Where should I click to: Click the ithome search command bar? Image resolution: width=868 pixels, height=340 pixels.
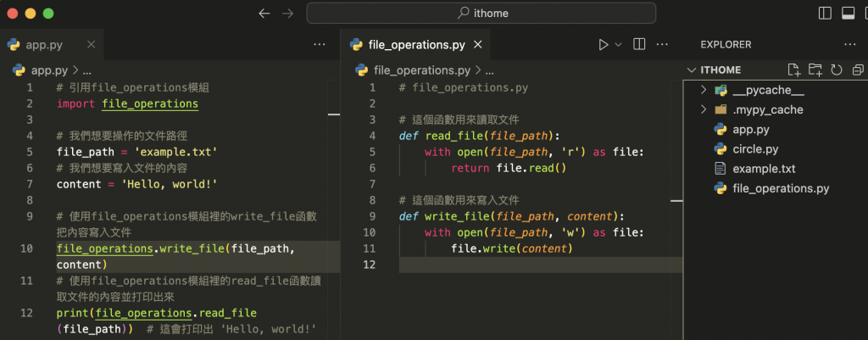coord(481,13)
